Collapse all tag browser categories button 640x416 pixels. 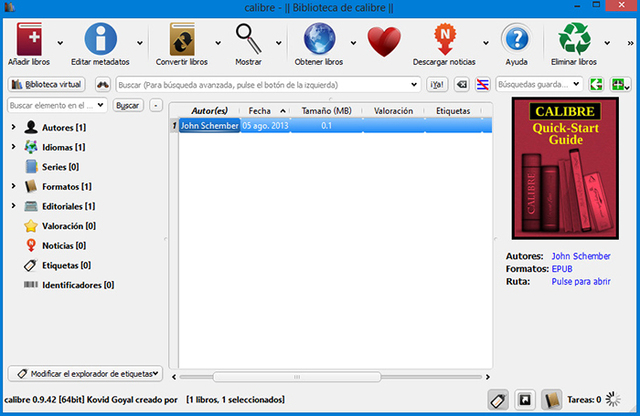[x=156, y=105]
